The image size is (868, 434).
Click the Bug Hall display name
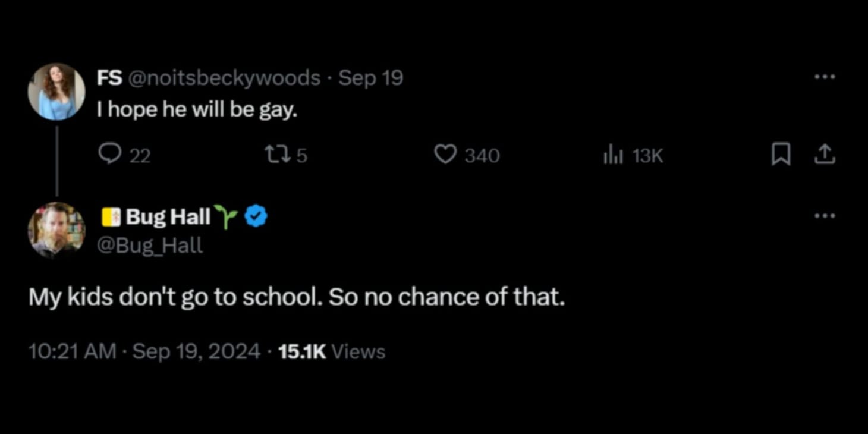168,217
